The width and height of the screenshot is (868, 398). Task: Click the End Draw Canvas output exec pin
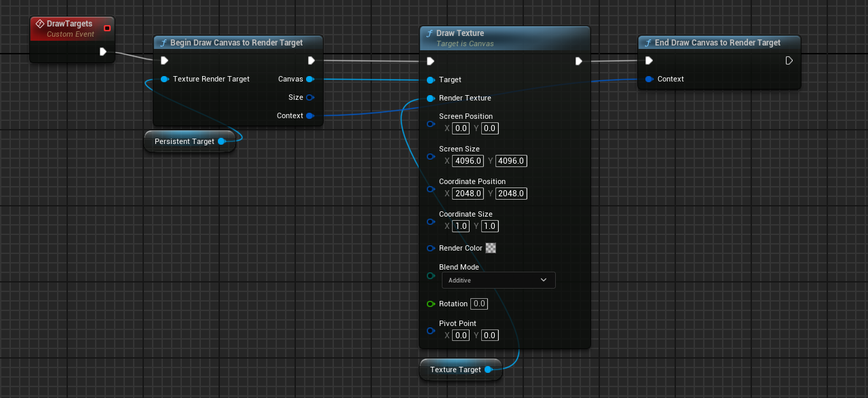(789, 61)
